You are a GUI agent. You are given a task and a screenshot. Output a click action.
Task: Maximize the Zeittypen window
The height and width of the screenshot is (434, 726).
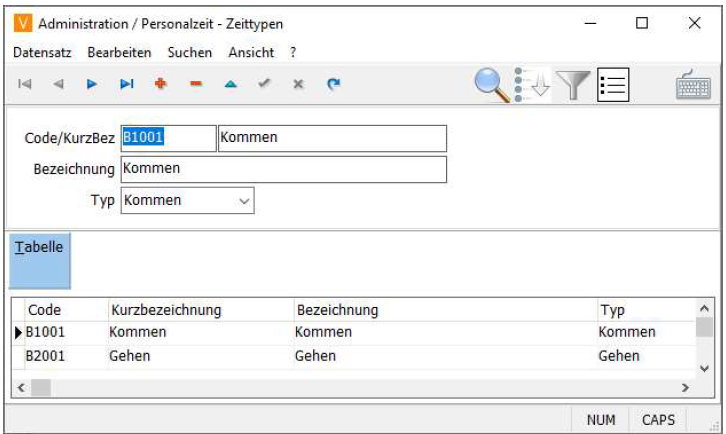[x=642, y=23]
